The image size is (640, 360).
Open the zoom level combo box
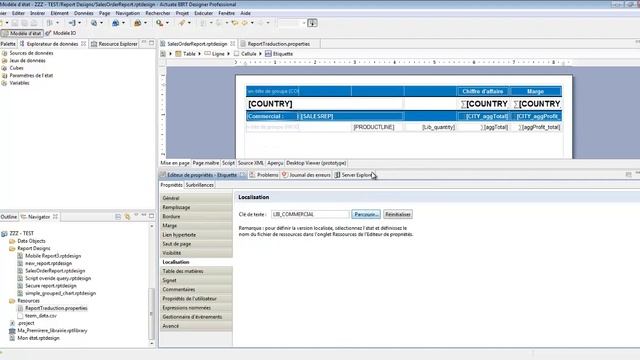[292, 23]
